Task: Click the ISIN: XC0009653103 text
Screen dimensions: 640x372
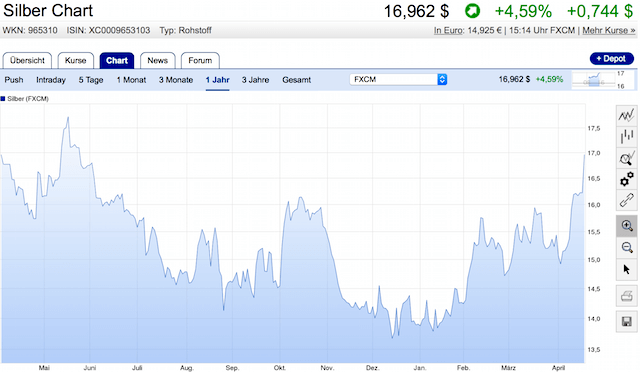Action: tap(108, 30)
